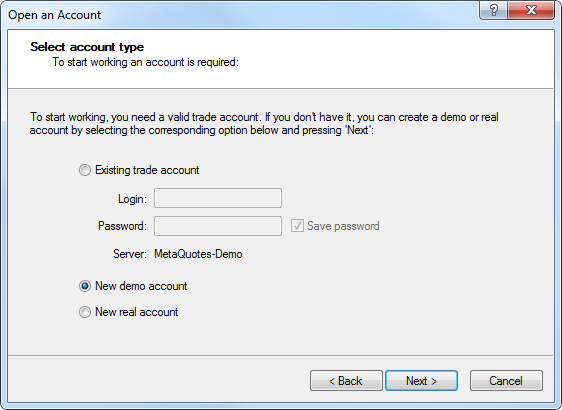562x410 pixels.
Task: Click inside the Login input field
Action: [218, 198]
